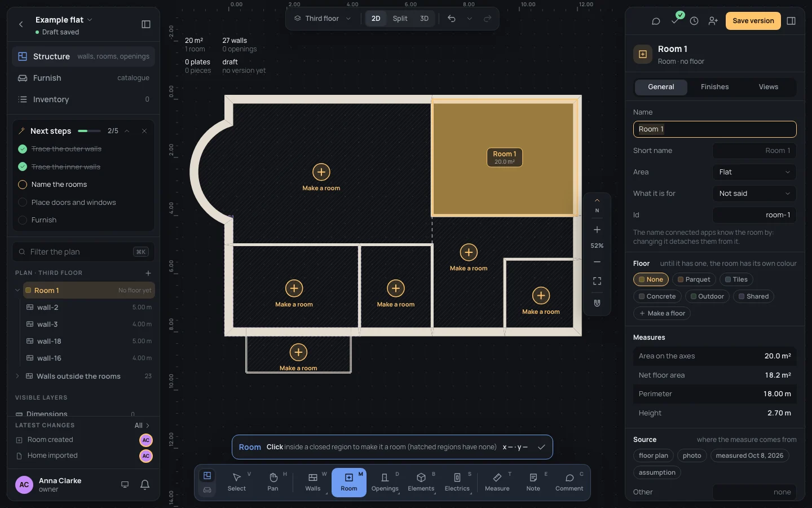
Task: Expand Walls outside the rooms
Action: coord(17,376)
